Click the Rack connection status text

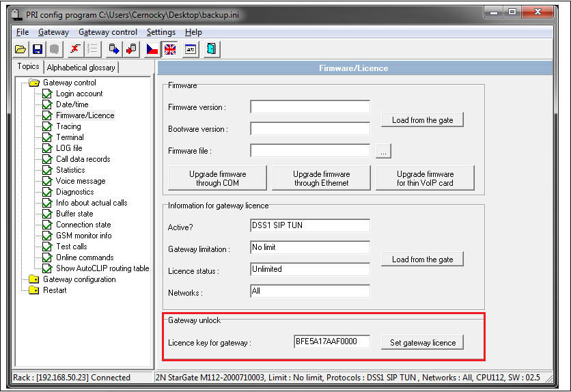tap(71, 378)
